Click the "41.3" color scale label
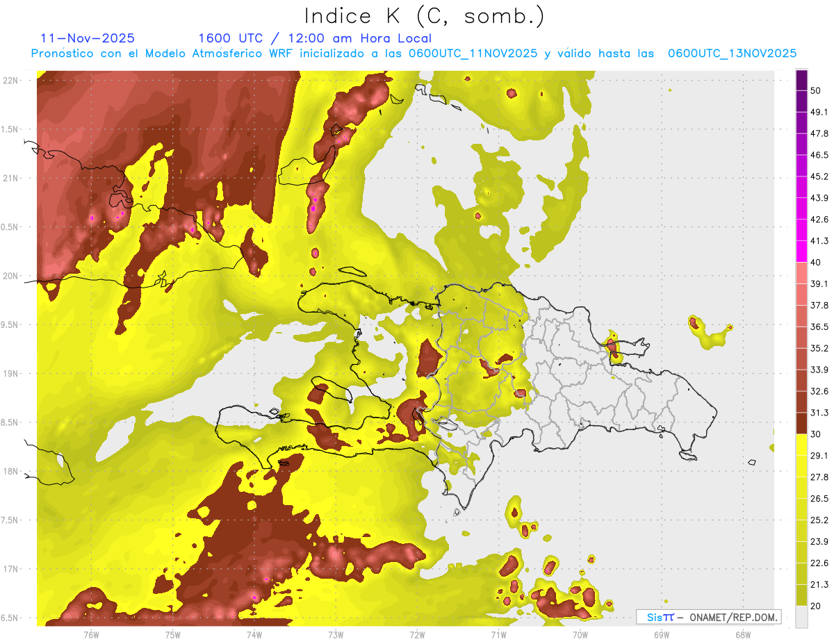 tap(819, 241)
